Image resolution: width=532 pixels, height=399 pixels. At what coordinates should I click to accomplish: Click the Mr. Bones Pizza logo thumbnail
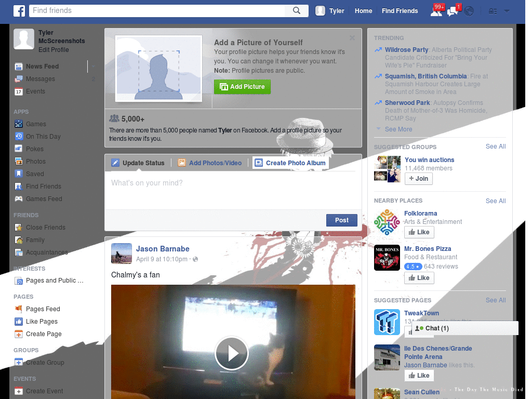[x=387, y=258]
